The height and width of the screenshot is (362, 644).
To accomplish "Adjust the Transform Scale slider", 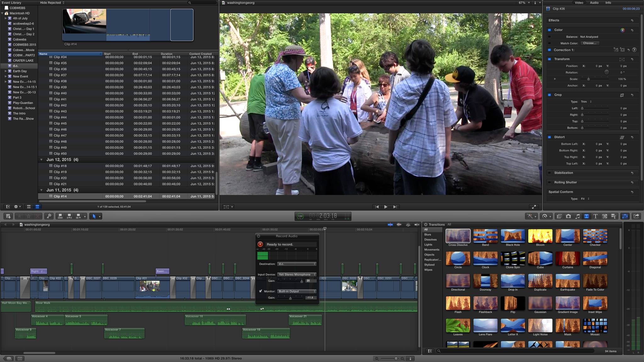I will pyautogui.click(x=588, y=79).
